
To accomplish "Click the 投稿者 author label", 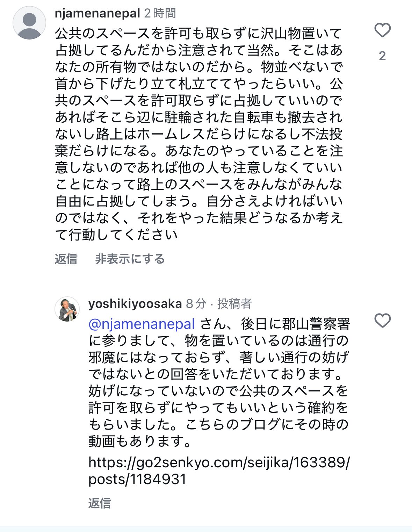I will point(234,303).
